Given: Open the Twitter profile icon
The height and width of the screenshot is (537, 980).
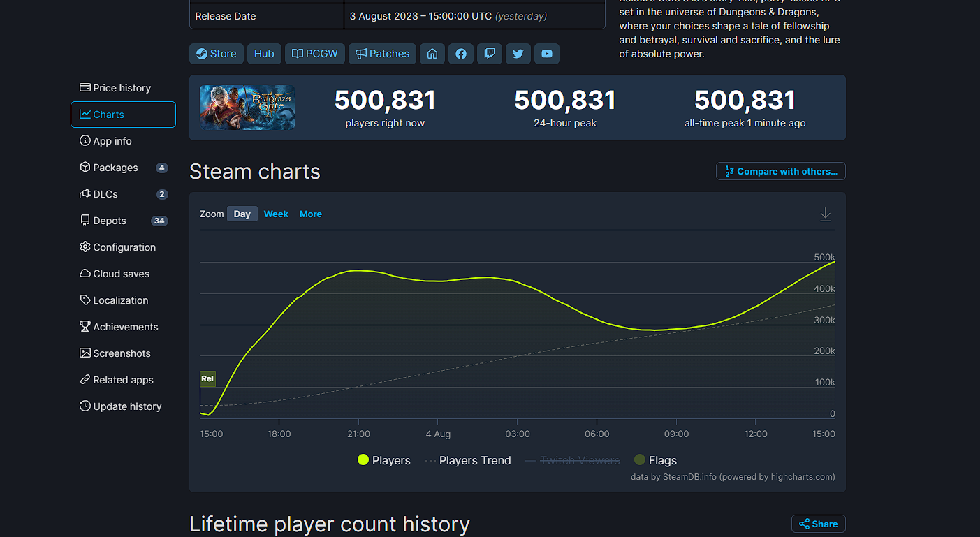Looking at the screenshot, I should click(x=518, y=54).
